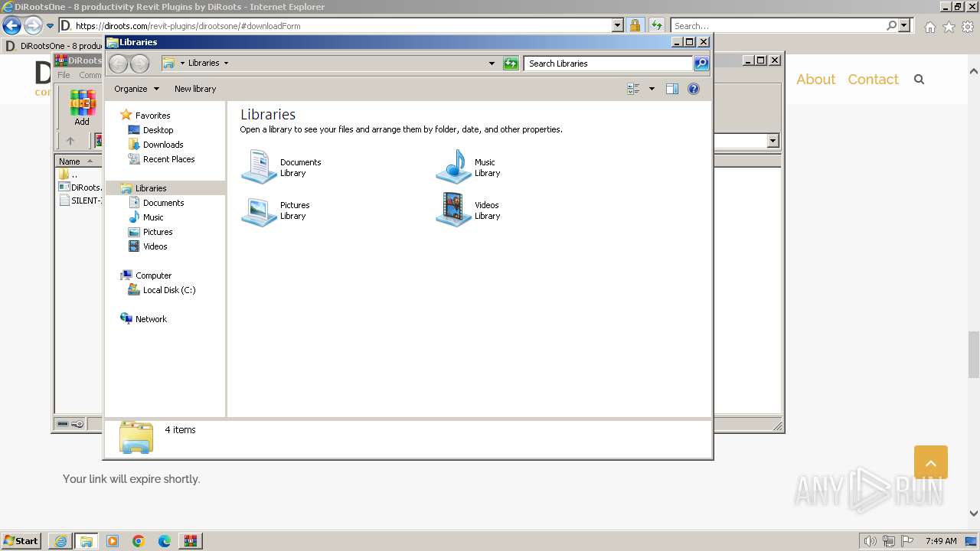The height and width of the screenshot is (551, 980).
Task: Select the DiRootsOne browser tab
Action: 54,46
